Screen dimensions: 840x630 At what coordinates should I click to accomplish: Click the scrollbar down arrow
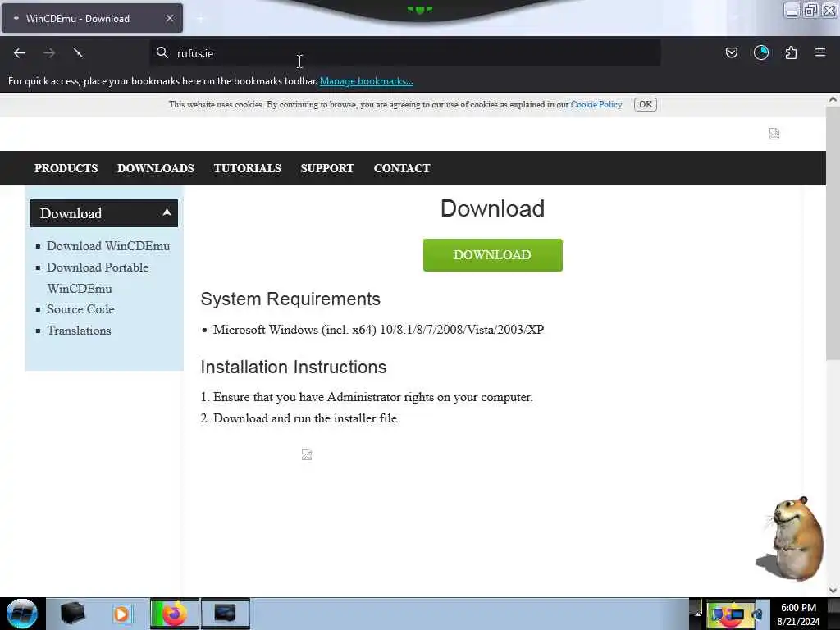click(x=833, y=591)
